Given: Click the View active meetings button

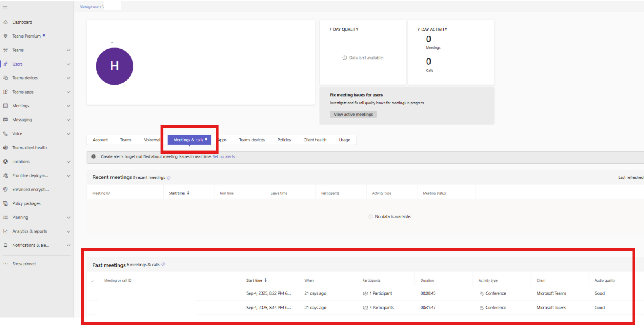Looking at the screenshot, I should (353, 114).
